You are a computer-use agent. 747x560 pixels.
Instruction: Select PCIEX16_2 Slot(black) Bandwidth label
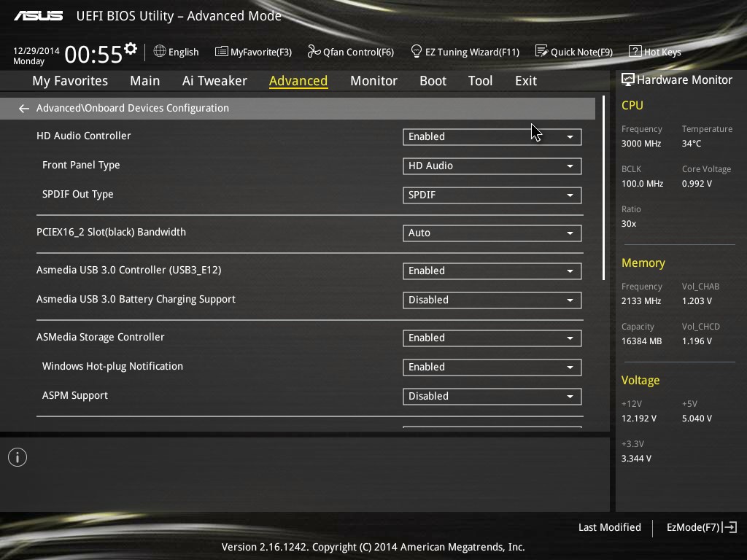pyautogui.click(x=111, y=233)
